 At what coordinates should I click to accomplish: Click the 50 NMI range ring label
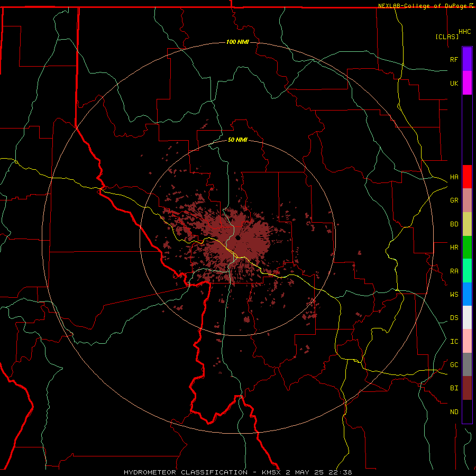point(237,140)
